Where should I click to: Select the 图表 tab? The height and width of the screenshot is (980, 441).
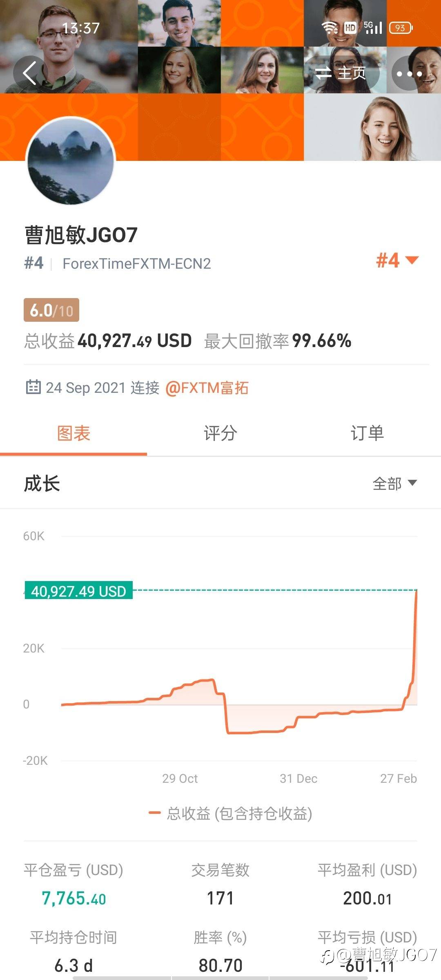coord(73,433)
